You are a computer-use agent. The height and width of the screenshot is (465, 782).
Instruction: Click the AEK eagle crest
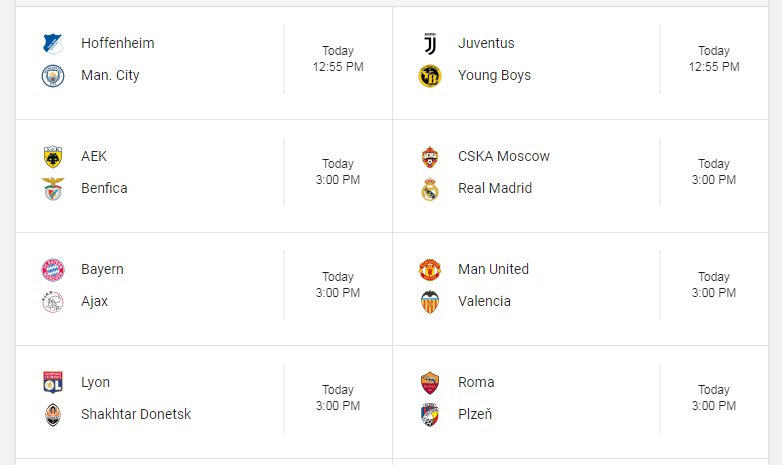53,157
